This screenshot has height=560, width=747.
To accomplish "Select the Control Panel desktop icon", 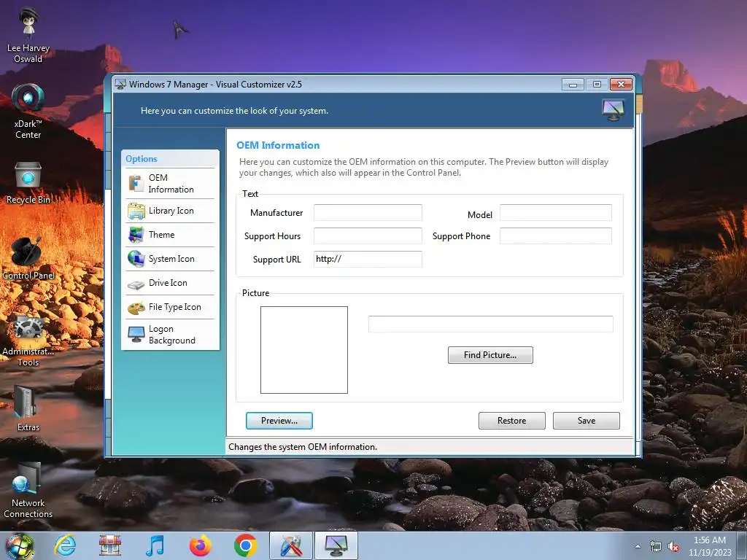I will (x=28, y=259).
